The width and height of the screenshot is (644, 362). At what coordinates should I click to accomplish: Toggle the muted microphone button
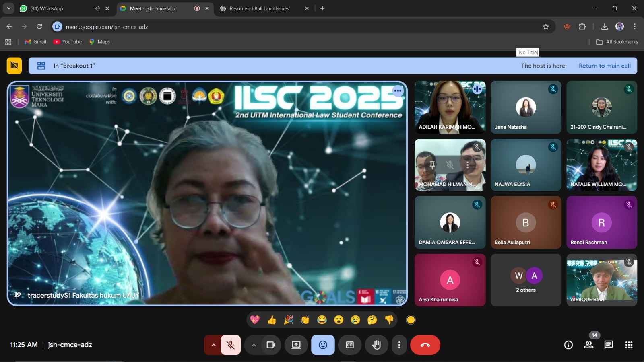point(231,345)
